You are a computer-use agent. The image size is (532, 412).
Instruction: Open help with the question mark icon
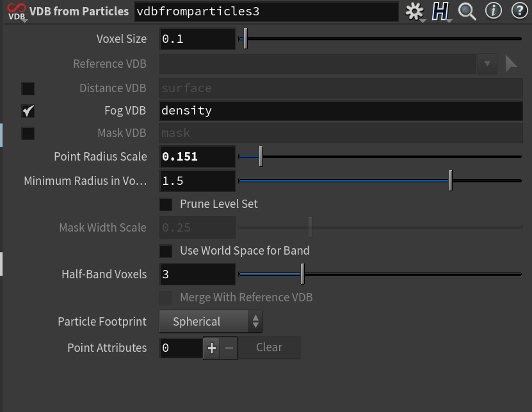519,11
